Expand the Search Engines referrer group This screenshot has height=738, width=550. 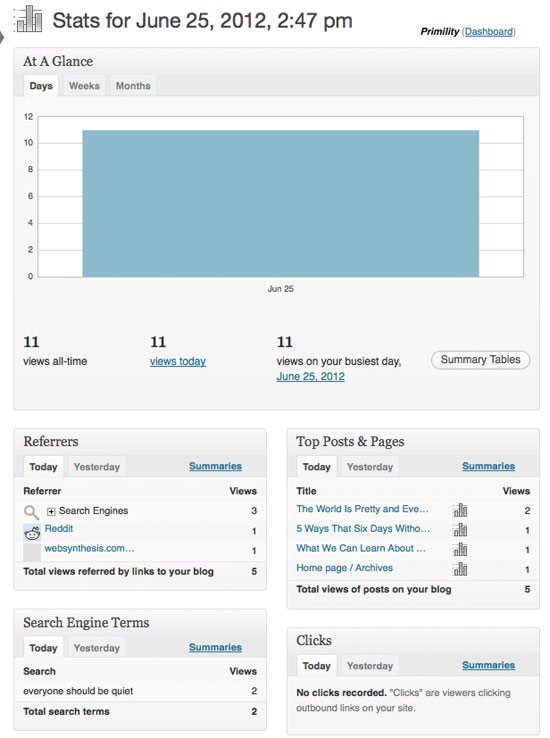51,512
